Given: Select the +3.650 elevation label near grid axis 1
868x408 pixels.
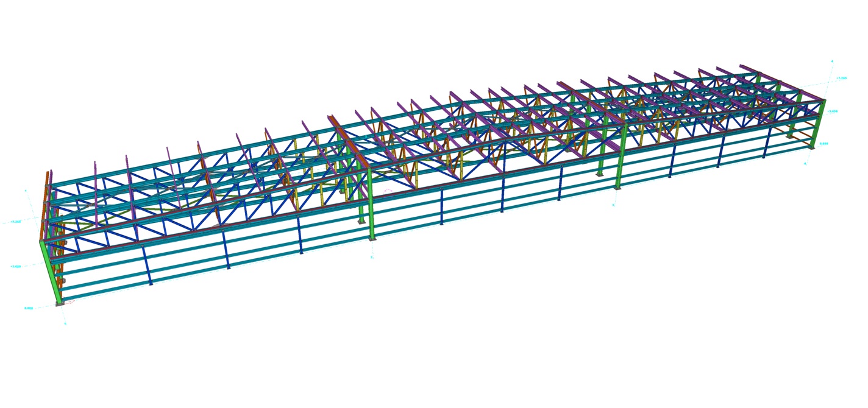Looking at the screenshot, I should (x=16, y=266).
